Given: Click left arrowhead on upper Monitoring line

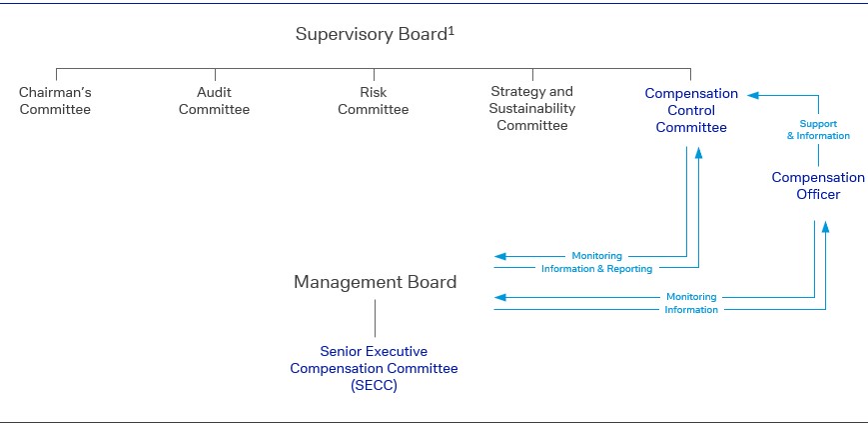Looking at the screenshot, I should pyautogui.click(x=499, y=256).
